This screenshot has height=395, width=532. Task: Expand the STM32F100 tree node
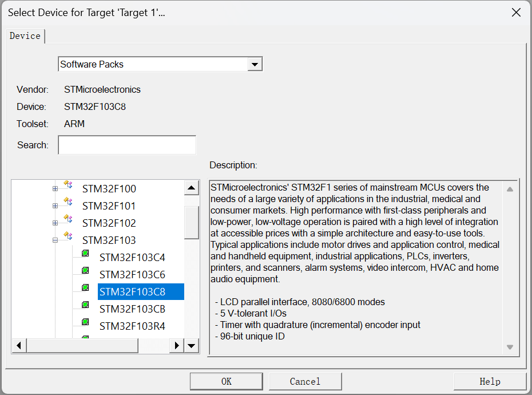pyautogui.click(x=55, y=189)
